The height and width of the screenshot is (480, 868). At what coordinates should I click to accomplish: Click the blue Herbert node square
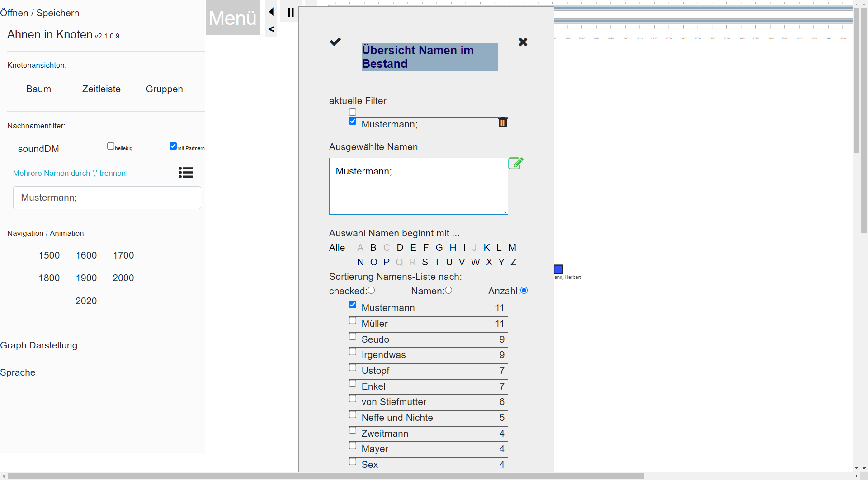pos(559,269)
